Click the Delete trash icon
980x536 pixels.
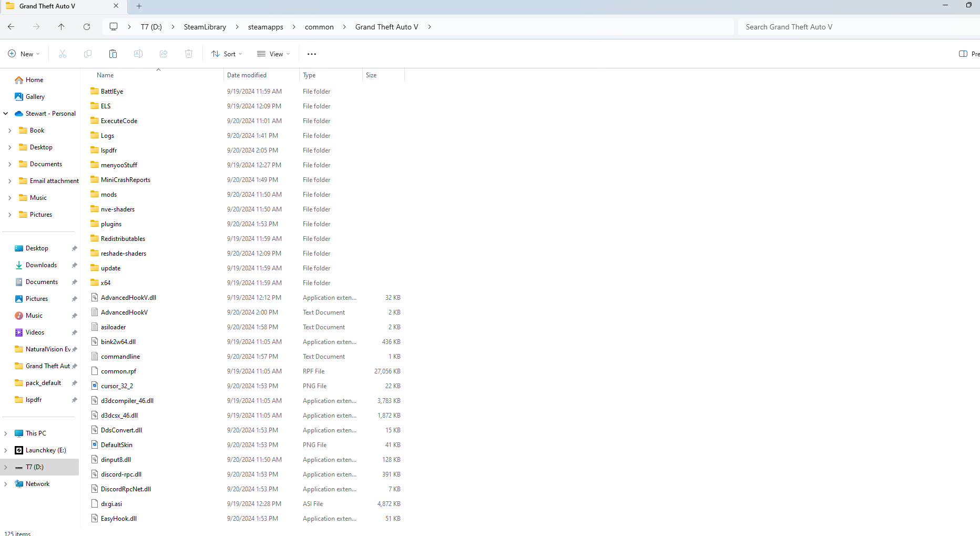(x=189, y=54)
